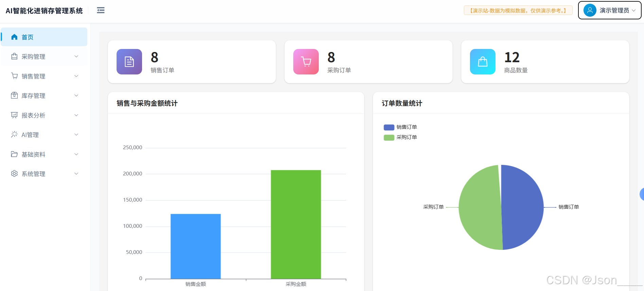Click the 报表分析 chart board icon
The image size is (644, 291).
(14, 115)
